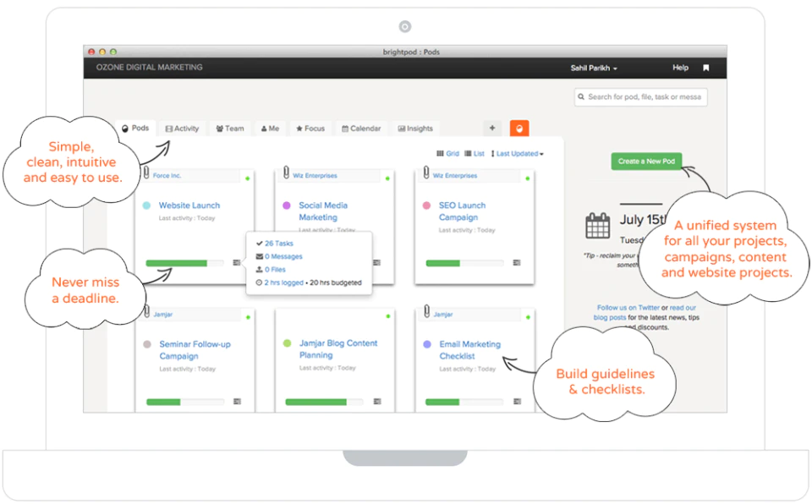The height and width of the screenshot is (504, 812).
Task: Switch pods to List view
Action: click(x=475, y=153)
